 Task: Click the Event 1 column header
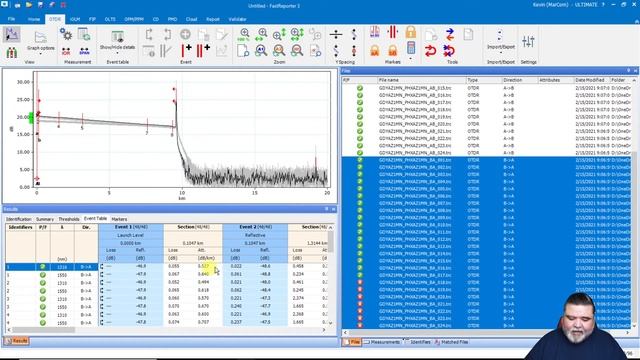pos(131,227)
